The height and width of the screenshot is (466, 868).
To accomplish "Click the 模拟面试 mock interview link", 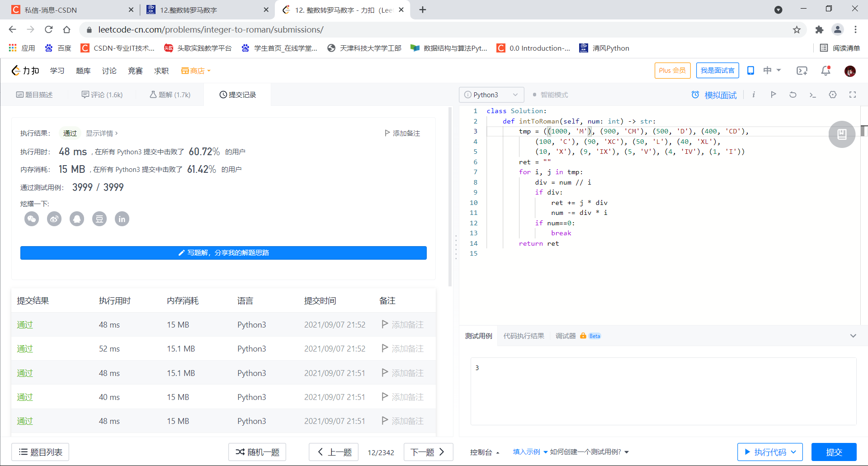I will tap(714, 95).
